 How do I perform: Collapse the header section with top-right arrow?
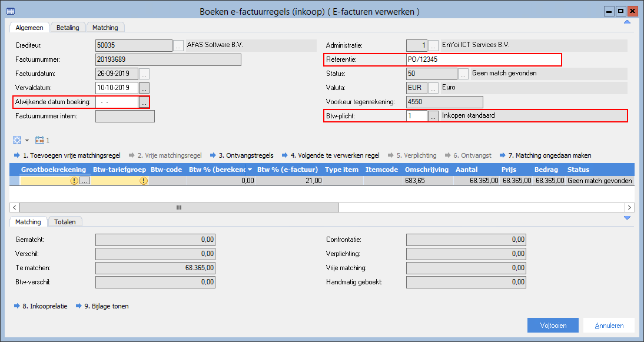point(627,22)
